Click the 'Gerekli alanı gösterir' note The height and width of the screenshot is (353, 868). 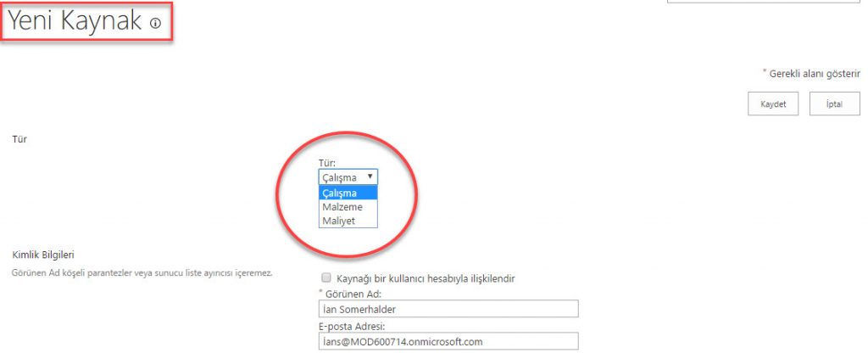click(815, 74)
